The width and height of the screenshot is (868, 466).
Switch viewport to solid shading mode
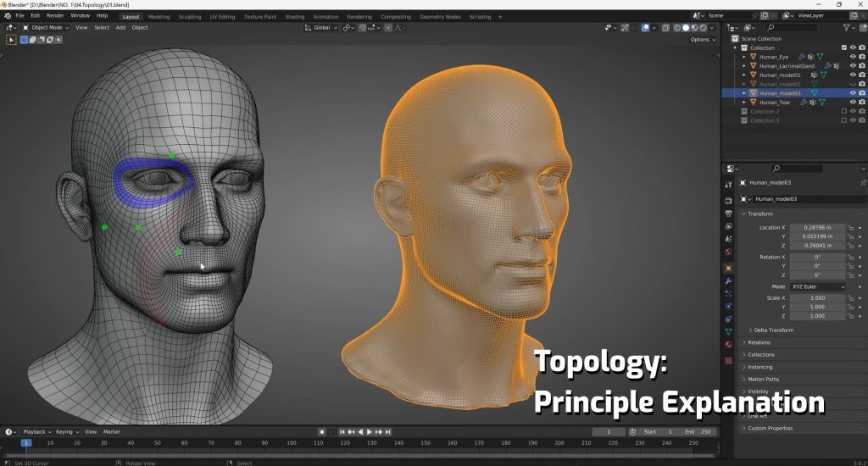(685, 27)
